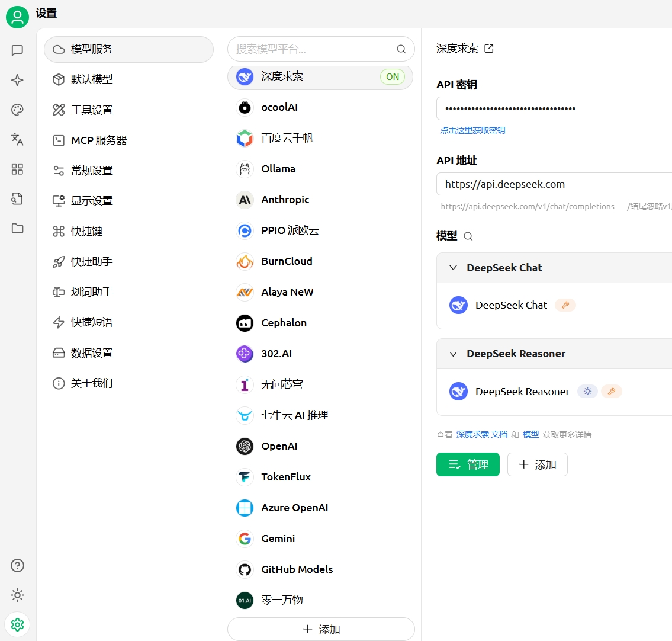Click 添加 button below provider list
Screen dimensions: 672x641
pos(321,629)
